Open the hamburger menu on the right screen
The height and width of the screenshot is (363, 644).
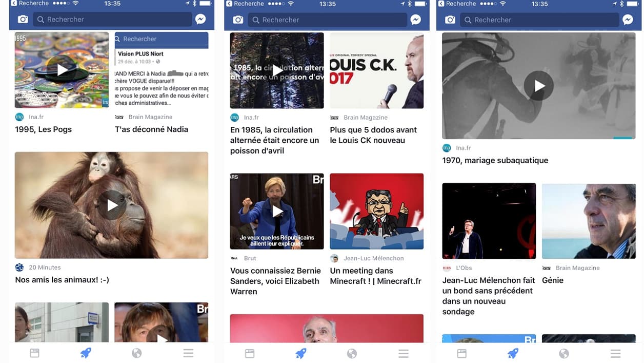tap(615, 353)
